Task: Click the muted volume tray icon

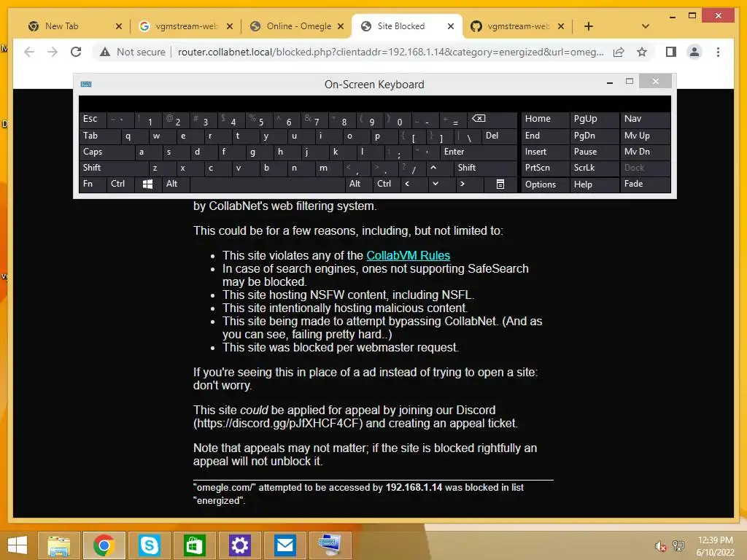Action: [660, 546]
